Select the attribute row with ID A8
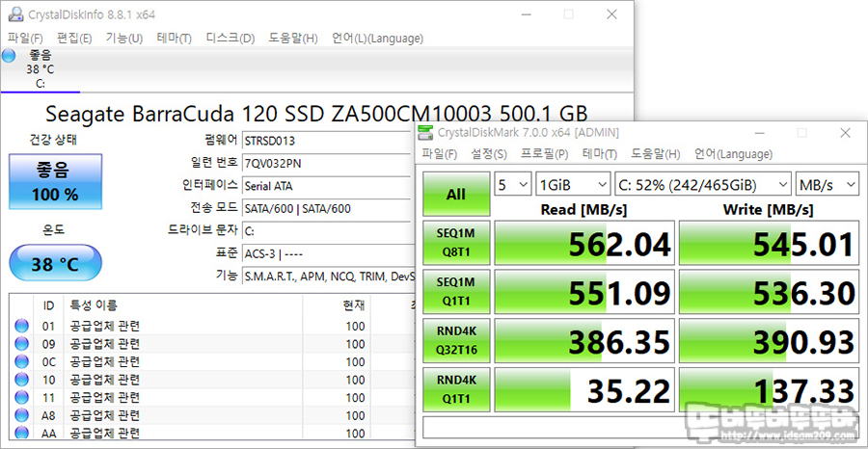 [213, 414]
